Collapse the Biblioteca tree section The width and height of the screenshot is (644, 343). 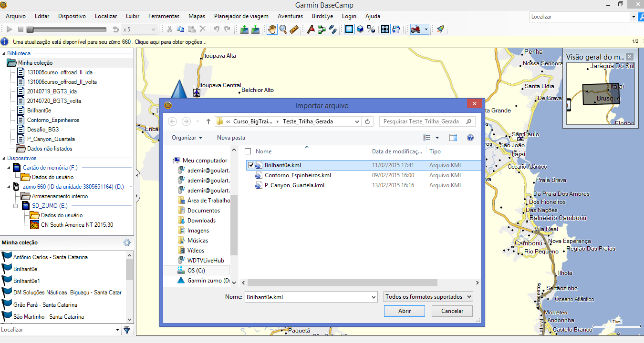click(x=4, y=53)
